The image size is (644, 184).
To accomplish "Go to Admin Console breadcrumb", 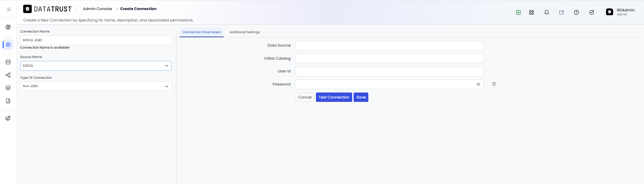I will 97,9.
